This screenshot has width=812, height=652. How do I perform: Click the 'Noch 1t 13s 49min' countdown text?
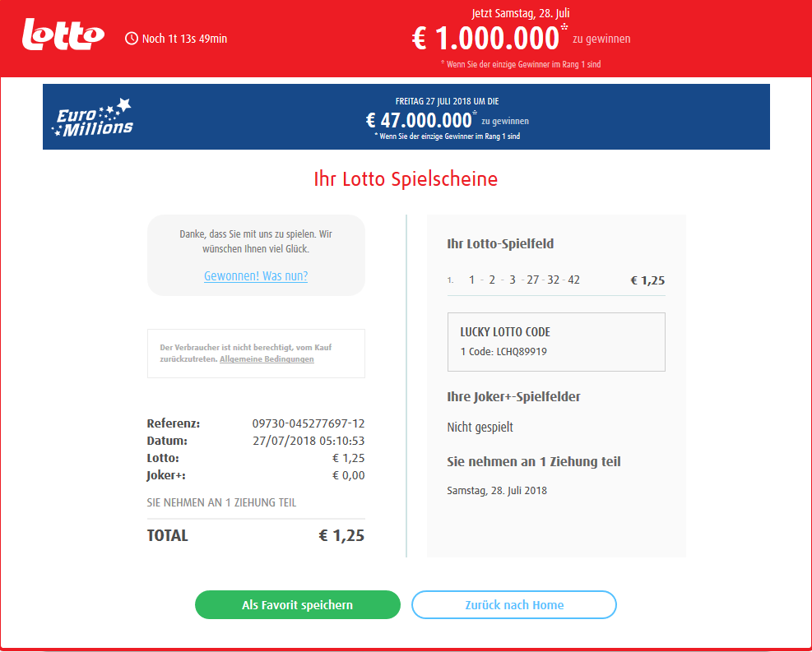click(184, 39)
